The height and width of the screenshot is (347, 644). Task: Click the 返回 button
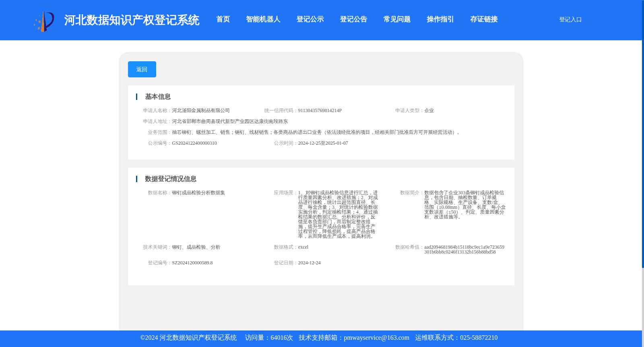[142, 69]
